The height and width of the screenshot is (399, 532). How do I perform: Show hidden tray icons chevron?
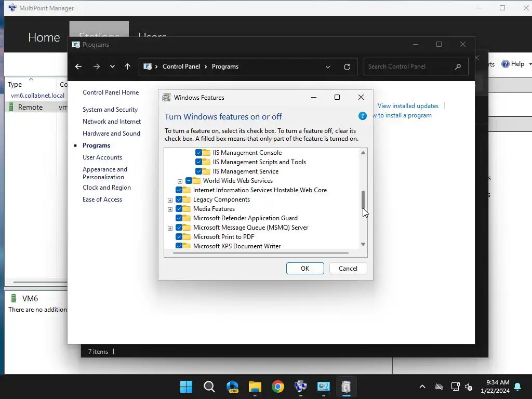[x=422, y=387]
